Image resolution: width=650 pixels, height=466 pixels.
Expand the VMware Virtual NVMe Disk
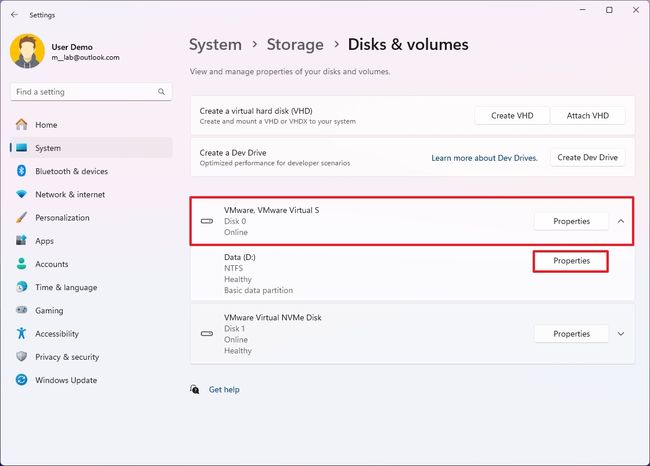coord(621,334)
